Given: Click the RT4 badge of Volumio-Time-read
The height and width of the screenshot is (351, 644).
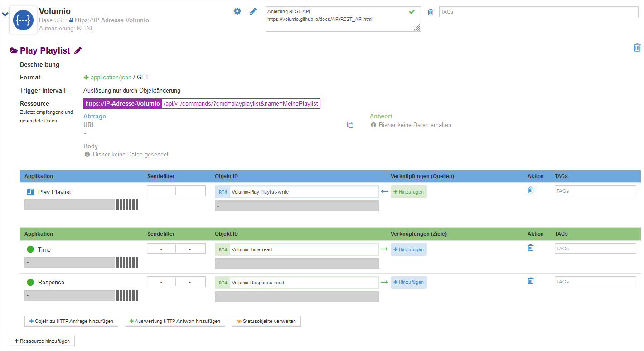Looking at the screenshot, I should [223, 249].
